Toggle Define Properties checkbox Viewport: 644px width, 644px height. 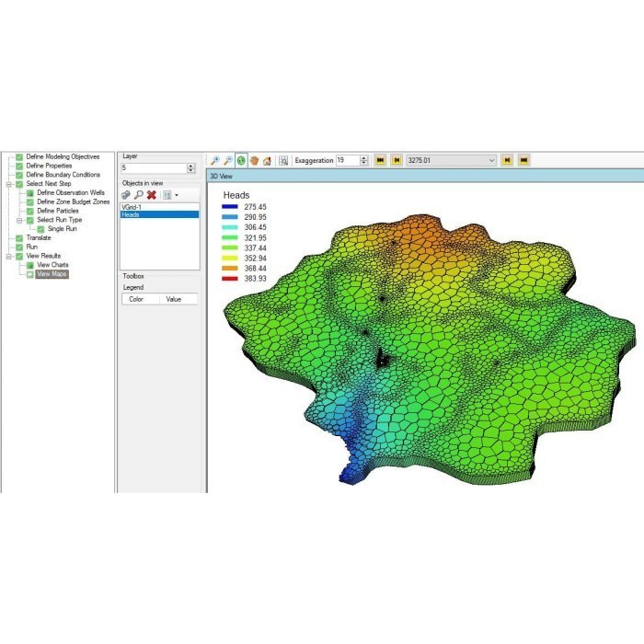[x=19, y=166]
